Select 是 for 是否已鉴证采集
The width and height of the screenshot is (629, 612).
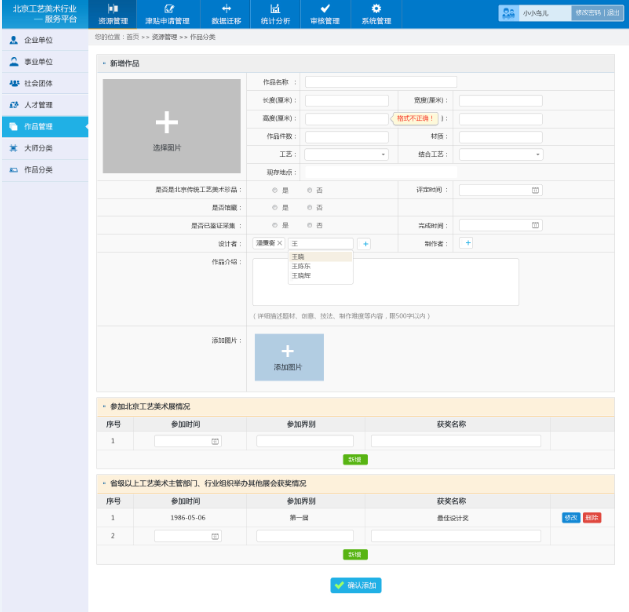pos(275,226)
